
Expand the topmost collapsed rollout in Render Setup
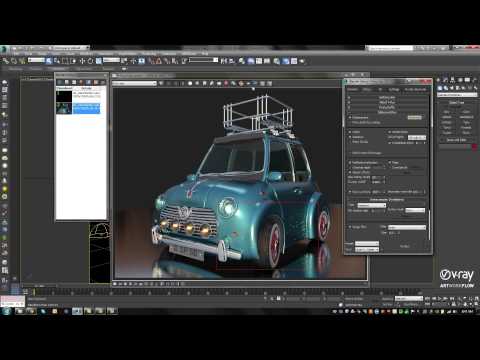tap(387, 98)
